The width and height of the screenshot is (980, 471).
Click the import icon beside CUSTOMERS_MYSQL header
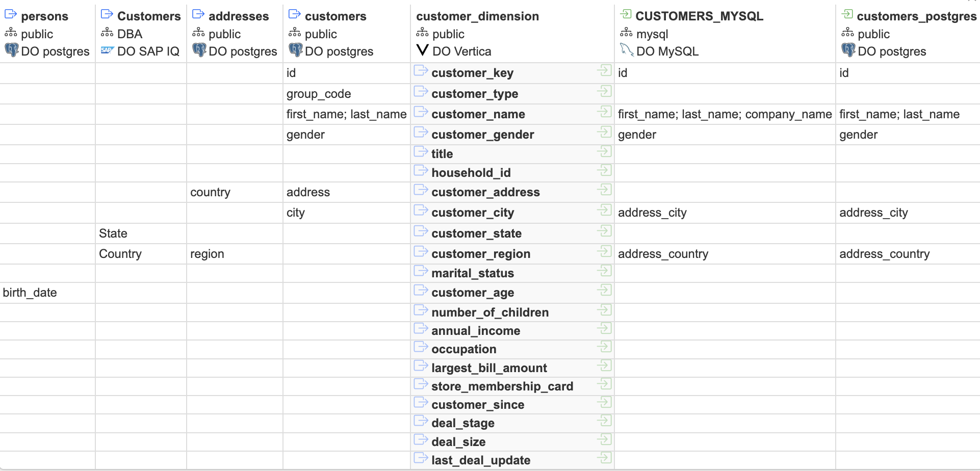626,15
